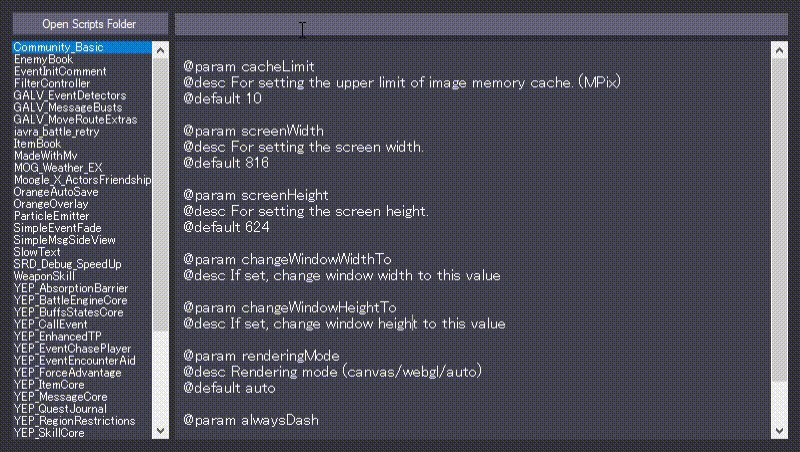Pick the MOG_Weather_EX script
Viewport: 800px width, 452px height.
point(57,168)
